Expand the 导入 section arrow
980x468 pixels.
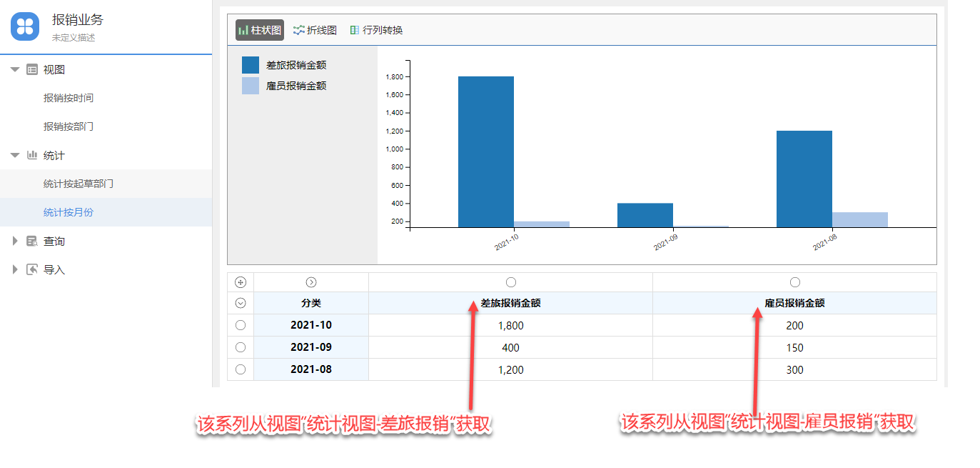click(15, 269)
